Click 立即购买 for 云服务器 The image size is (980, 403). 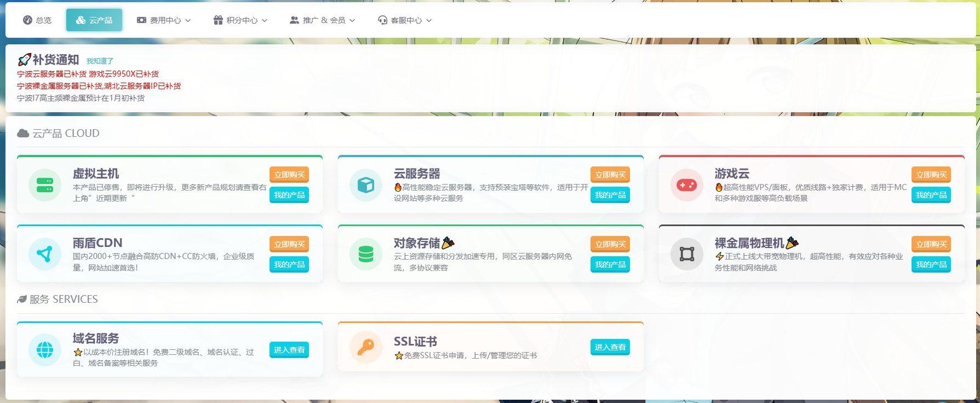tap(610, 175)
